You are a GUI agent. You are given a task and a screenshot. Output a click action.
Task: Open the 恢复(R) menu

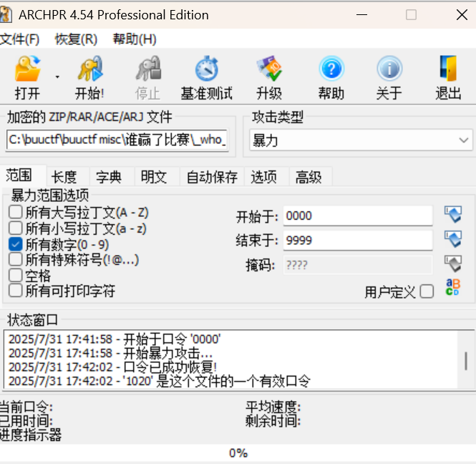click(x=76, y=39)
